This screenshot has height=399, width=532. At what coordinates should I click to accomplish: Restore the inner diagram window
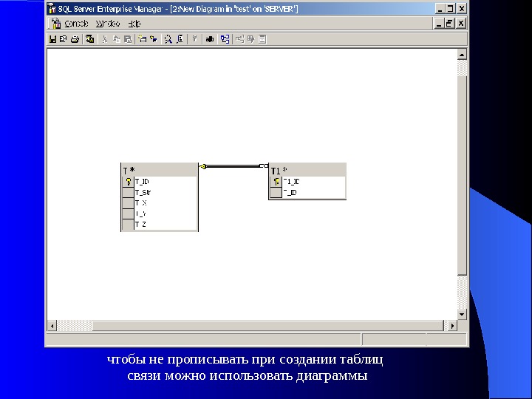click(x=449, y=24)
